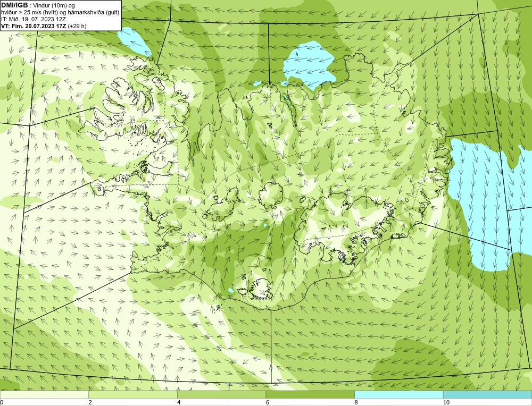Click the valid time line 'VT: Fim. 20.07.2023 17Z'
The width and height of the screenshot is (532, 406).
coord(34,26)
